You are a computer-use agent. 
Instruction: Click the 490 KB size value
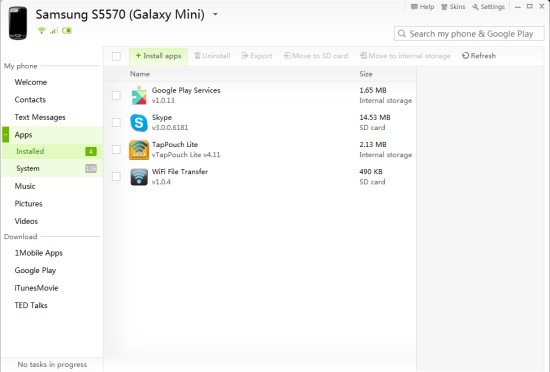click(371, 171)
